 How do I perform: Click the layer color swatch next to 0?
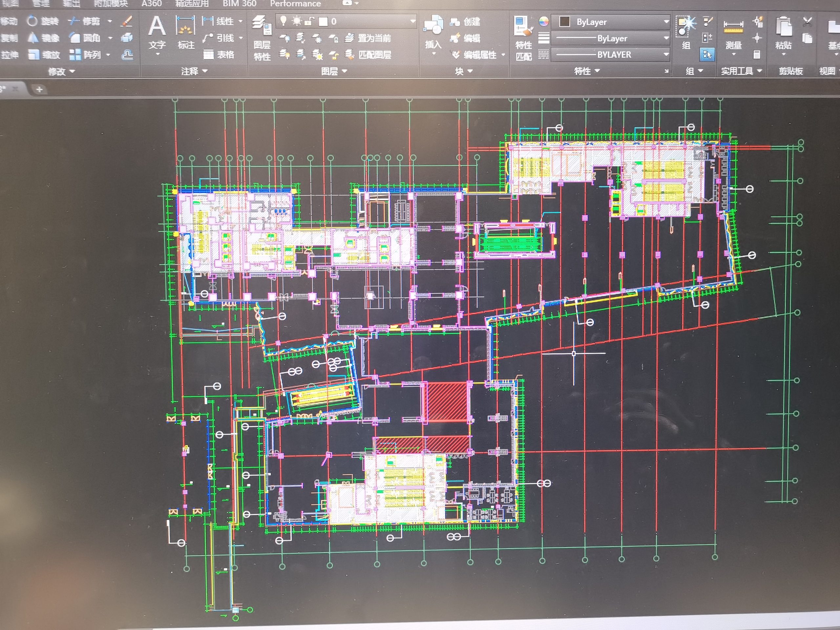tap(323, 22)
